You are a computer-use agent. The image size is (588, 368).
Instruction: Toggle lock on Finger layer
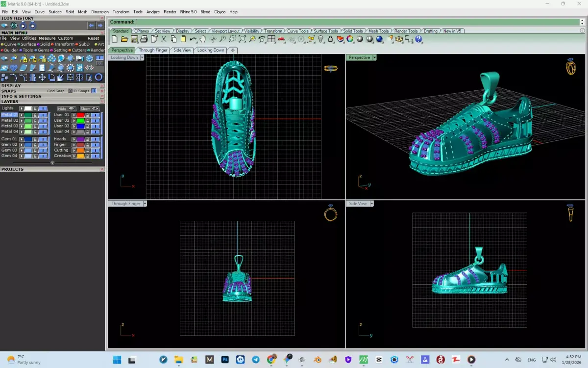(88, 145)
